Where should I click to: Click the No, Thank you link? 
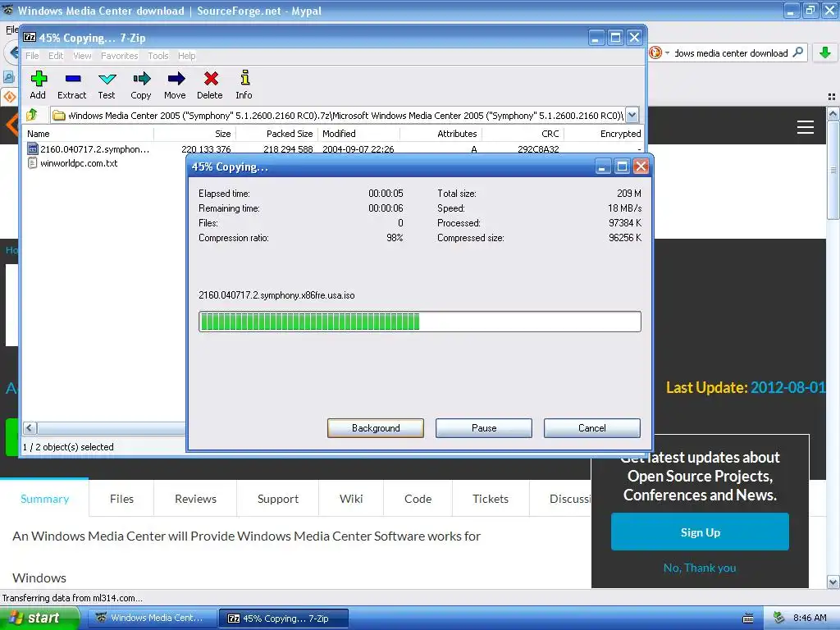click(700, 568)
